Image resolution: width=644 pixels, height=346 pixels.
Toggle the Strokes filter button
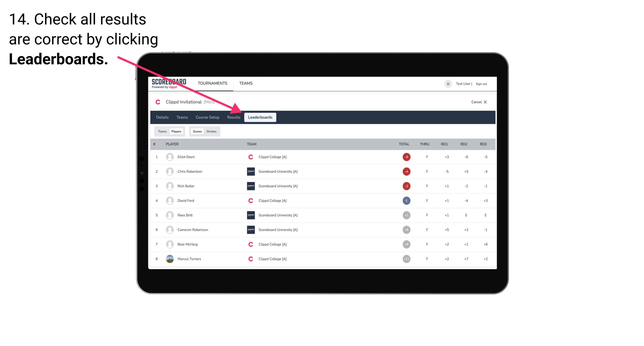[212, 131]
